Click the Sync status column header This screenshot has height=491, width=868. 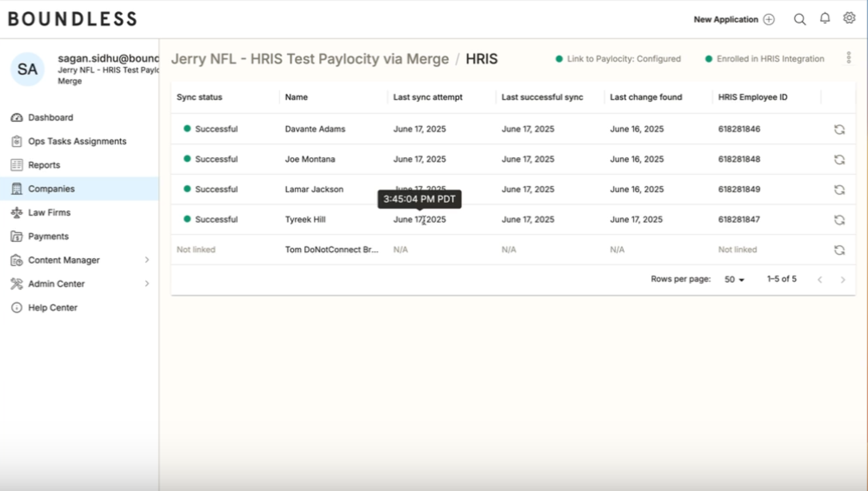pyautogui.click(x=199, y=97)
